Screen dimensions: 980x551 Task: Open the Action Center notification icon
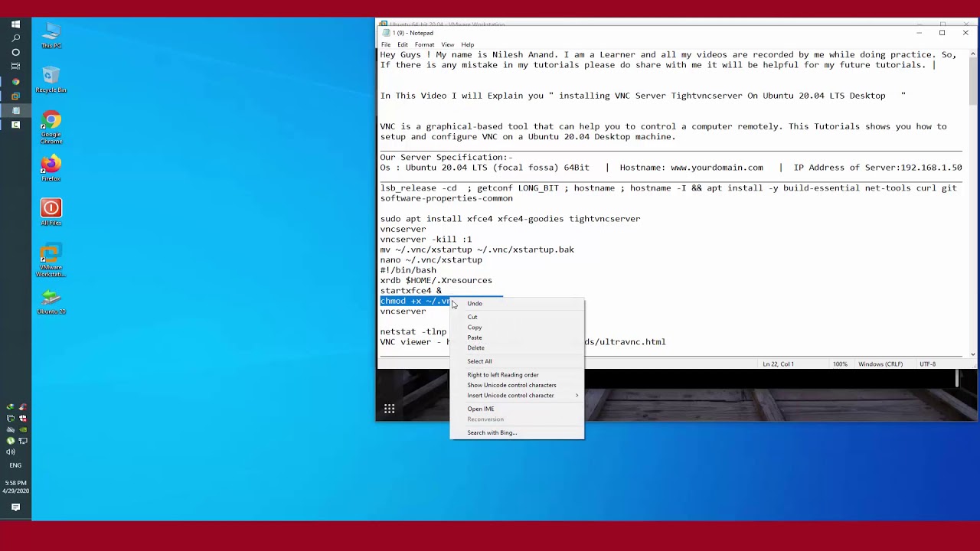click(x=15, y=507)
